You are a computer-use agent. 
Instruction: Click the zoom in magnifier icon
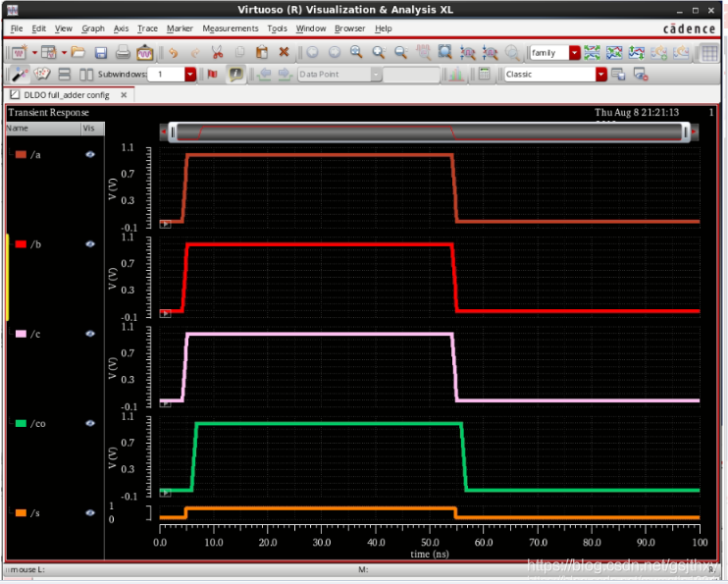click(x=379, y=52)
